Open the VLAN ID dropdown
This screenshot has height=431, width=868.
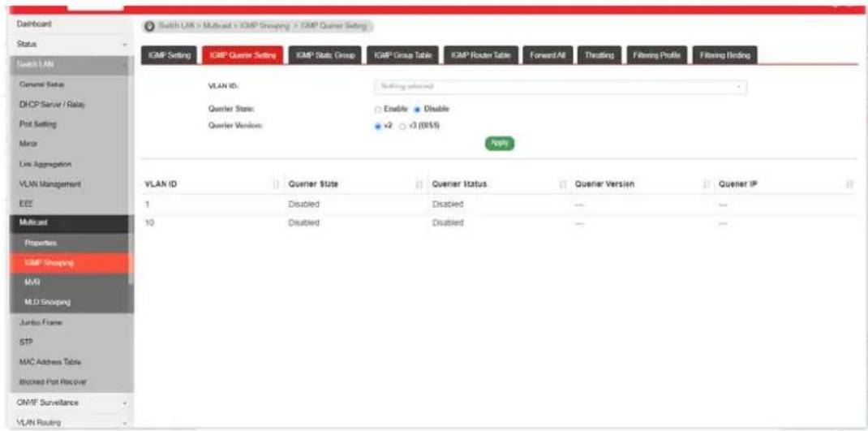tap(561, 87)
